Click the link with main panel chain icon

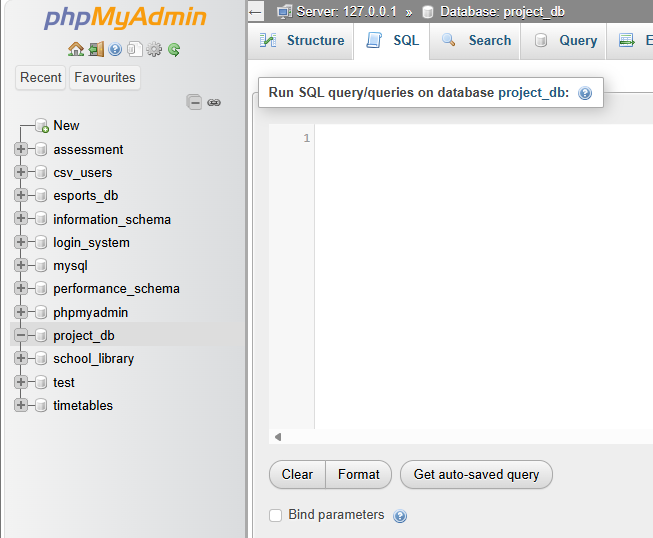click(214, 102)
